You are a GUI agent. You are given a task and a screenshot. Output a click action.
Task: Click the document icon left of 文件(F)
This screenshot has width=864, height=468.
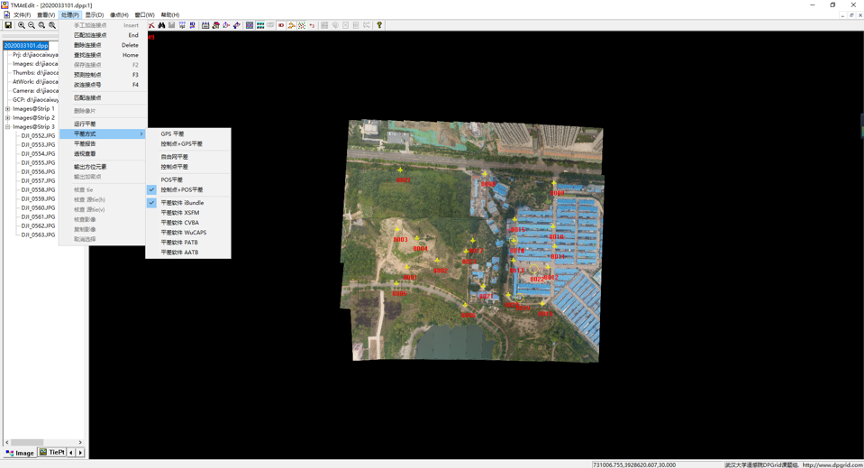(7, 15)
